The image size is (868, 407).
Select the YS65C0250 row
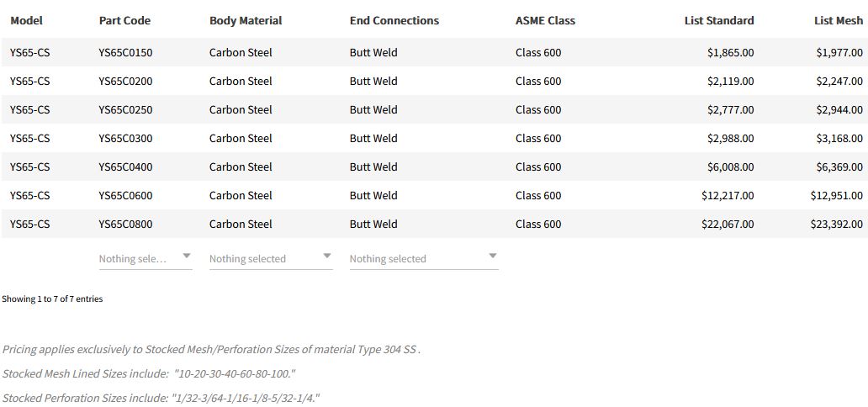[125, 109]
